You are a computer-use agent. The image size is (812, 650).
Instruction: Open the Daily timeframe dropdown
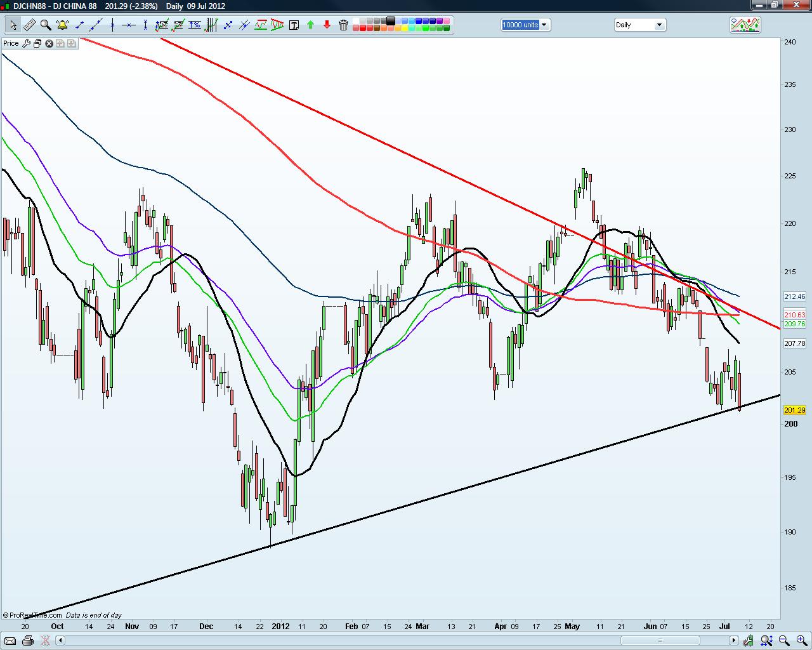pos(639,25)
